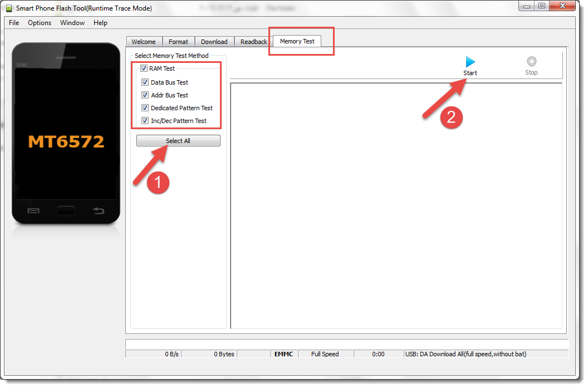The image size is (588, 388).
Task: Maximize the Flash Tool window
Action: coord(542,6)
